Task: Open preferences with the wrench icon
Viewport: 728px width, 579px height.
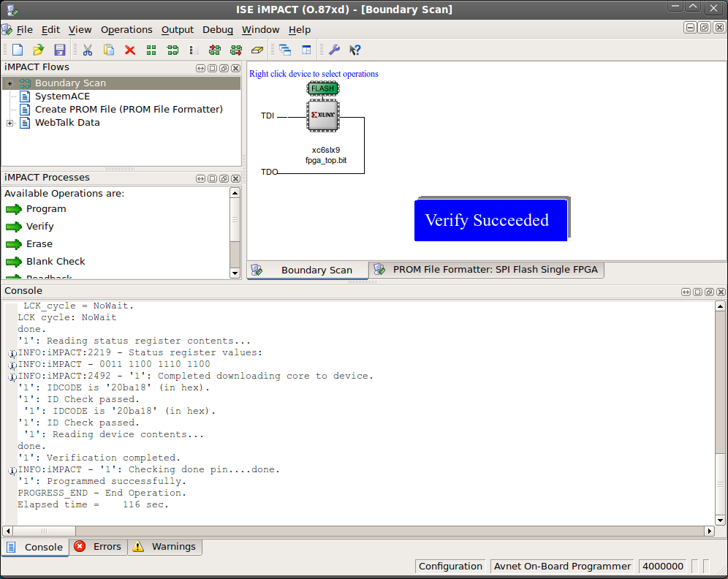Action: (x=334, y=50)
